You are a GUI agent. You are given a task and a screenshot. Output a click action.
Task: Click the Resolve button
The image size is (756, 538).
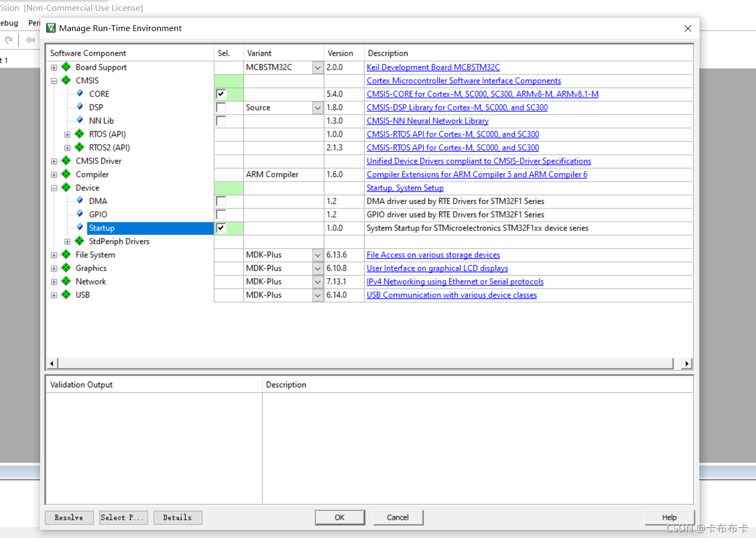69,518
